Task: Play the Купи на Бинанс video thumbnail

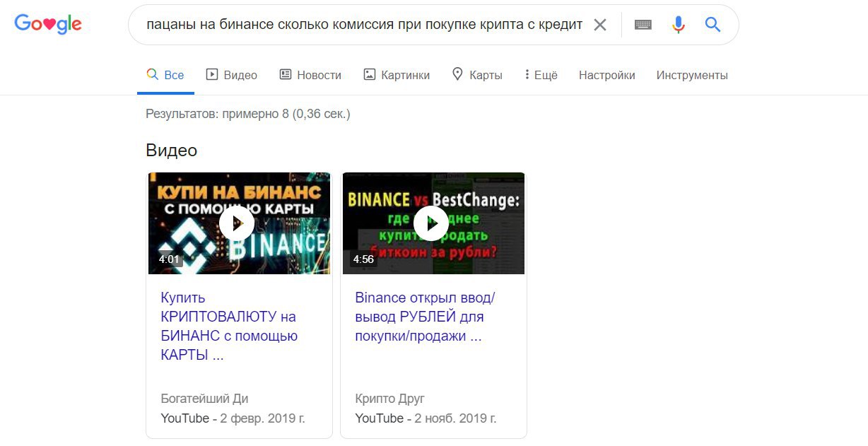Action: pos(239,223)
